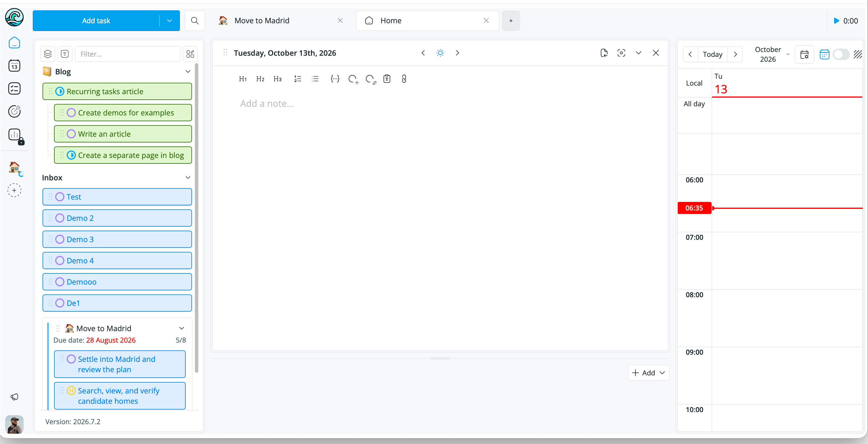Add new project with dashed plus icon
Viewport: 868px width, 444px height.
coord(14,190)
